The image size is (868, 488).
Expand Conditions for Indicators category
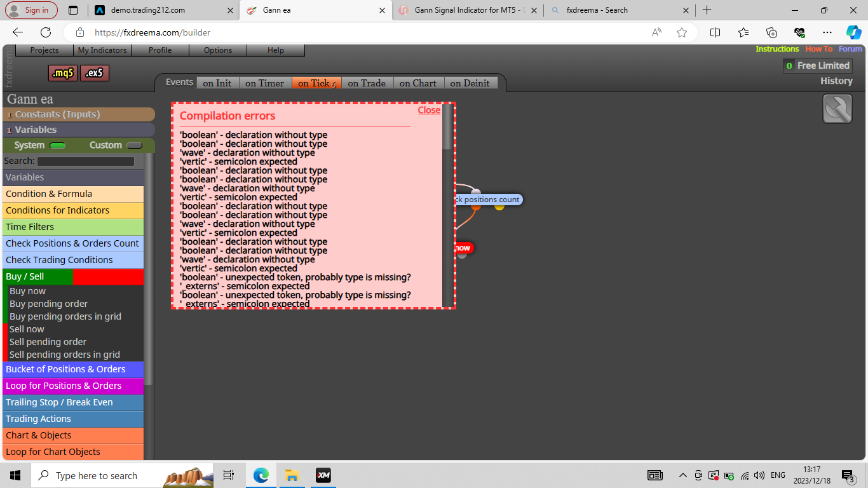click(x=73, y=210)
